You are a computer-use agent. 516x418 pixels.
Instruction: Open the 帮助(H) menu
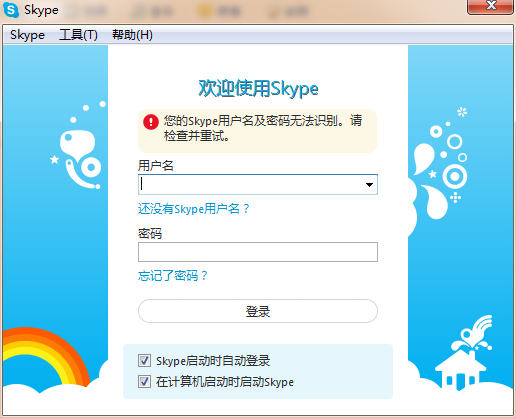132,35
